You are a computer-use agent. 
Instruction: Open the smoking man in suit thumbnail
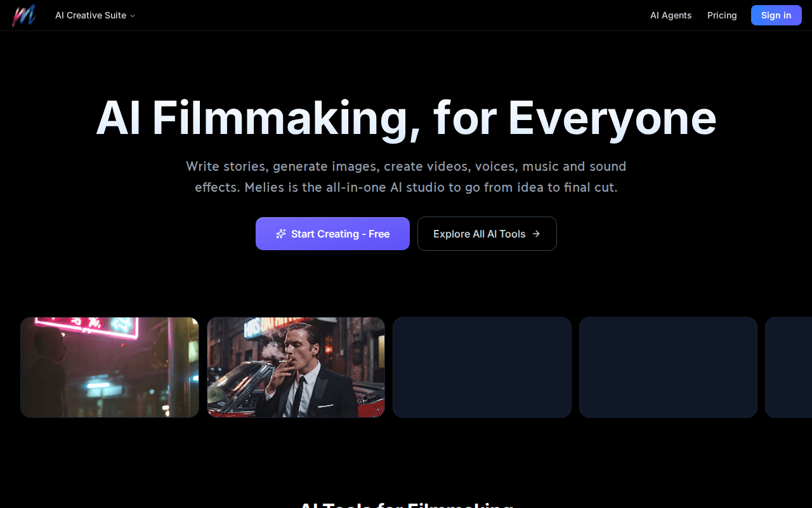tap(296, 368)
